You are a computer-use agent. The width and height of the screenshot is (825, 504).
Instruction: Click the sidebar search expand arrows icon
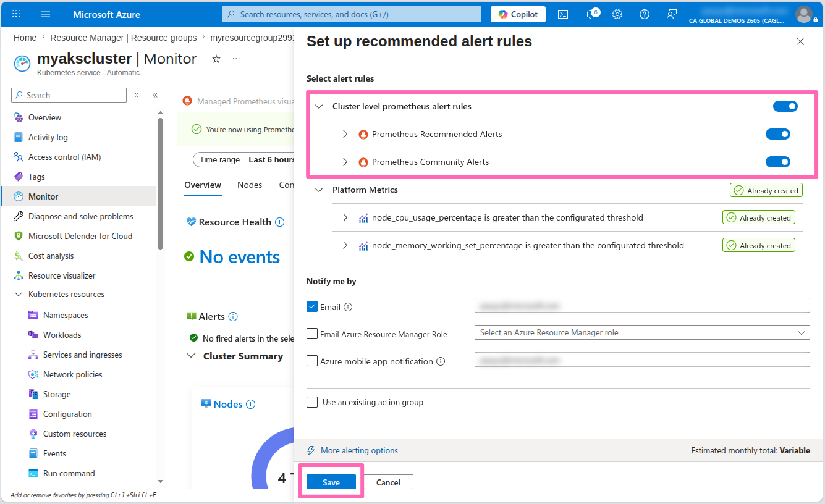pyautogui.click(x=137, y=95)
